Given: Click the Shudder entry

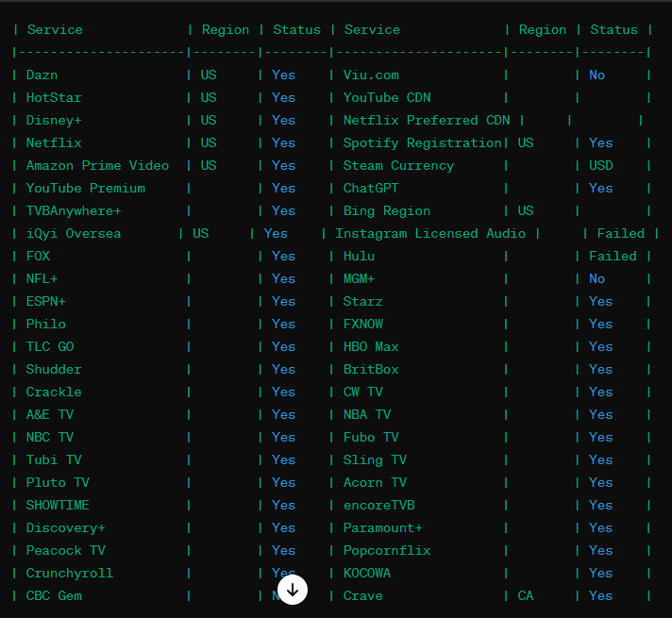Looking at the screenshot, I should [54, 370].
